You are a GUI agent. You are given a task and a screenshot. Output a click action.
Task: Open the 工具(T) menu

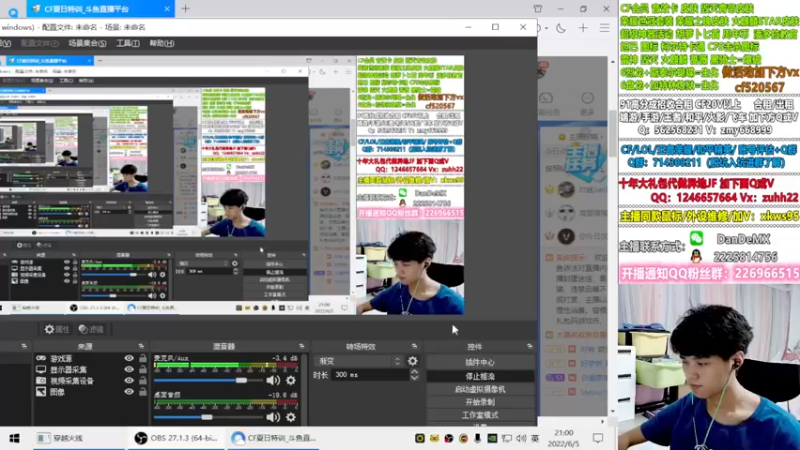pos(128,43)
